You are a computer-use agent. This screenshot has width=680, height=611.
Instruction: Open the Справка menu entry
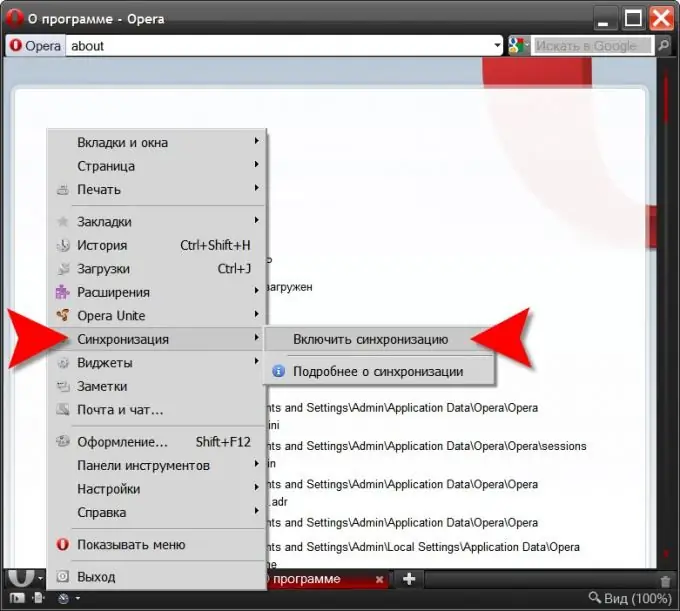(157, 512)
